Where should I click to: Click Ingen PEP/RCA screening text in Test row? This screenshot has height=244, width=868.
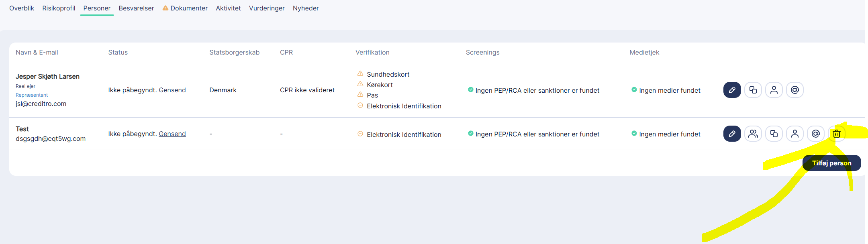click(537, 134)
